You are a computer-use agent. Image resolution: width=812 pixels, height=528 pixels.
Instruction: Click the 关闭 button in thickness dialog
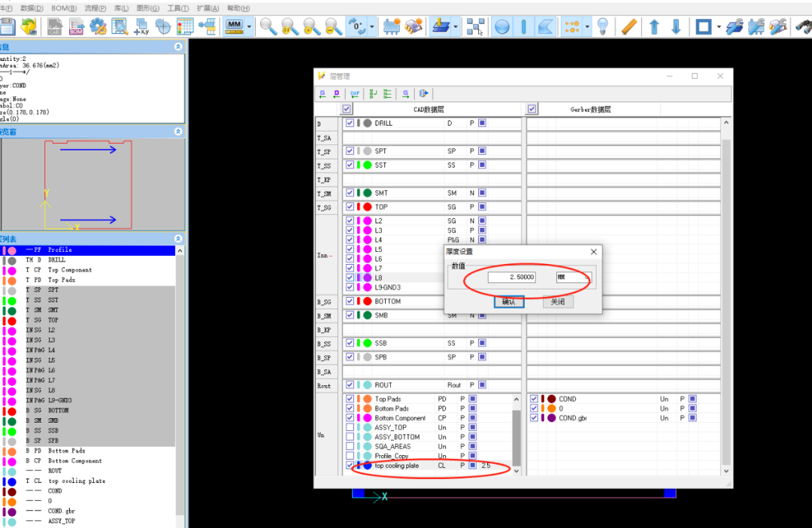(x=558, y=302)
